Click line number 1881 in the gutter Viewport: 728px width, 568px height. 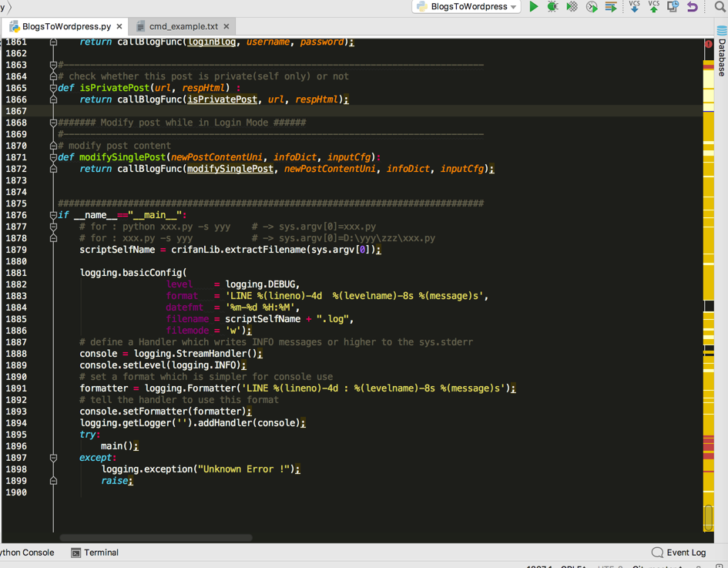click(x=16, y=273)
